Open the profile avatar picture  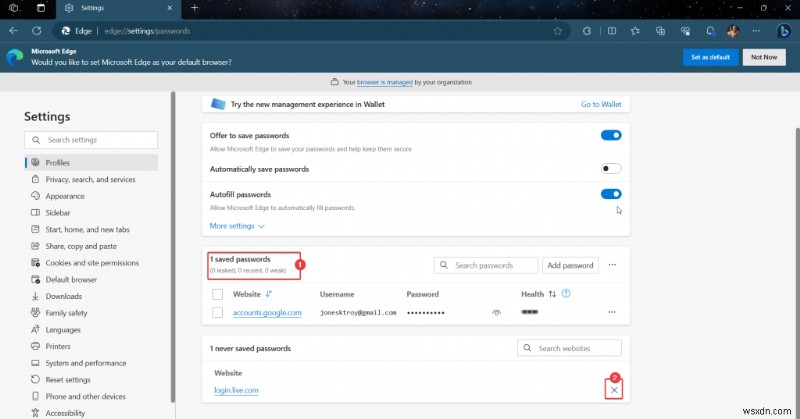point(733,31)
